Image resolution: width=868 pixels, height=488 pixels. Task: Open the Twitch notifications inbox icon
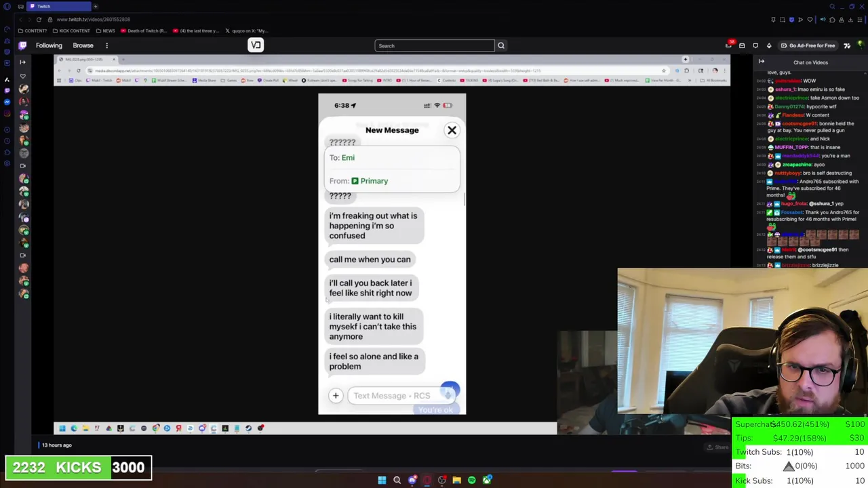click(742, 45)
